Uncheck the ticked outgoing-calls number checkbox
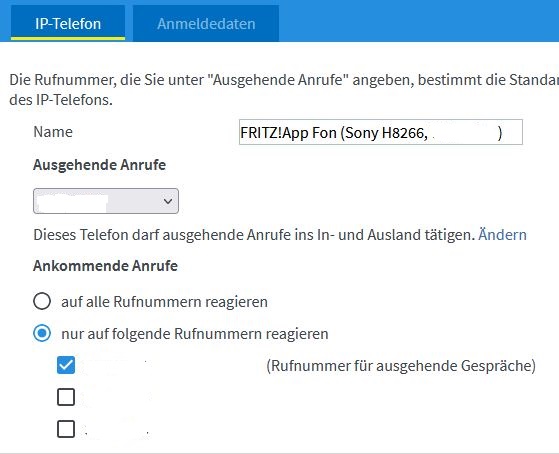Image resolution: width=559 pixels, height=454 pixels. (x=66, y=365)
